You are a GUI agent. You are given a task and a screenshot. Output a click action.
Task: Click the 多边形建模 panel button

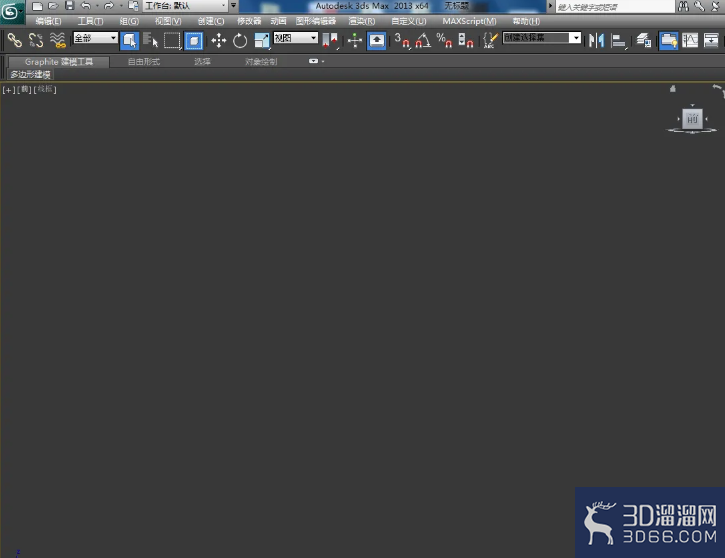click(31, 74)
